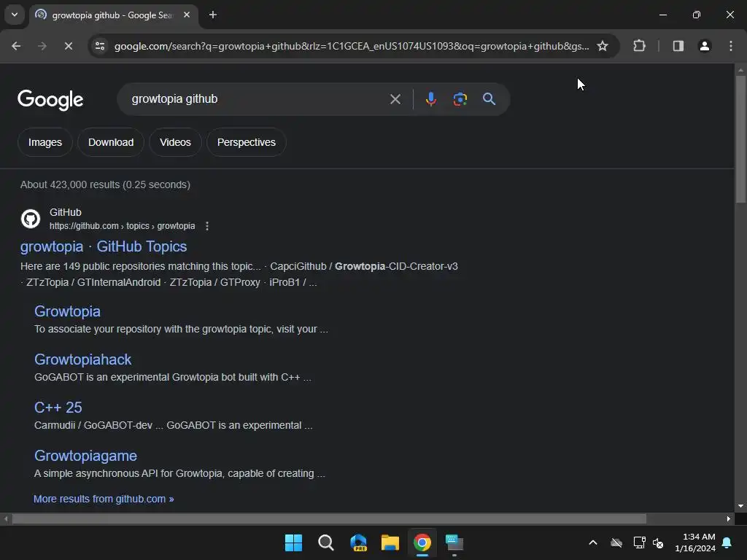Screen dimensions: 747x560
Task: Filter results by Download
Action: pyautogui.click(x=111, y=142)
